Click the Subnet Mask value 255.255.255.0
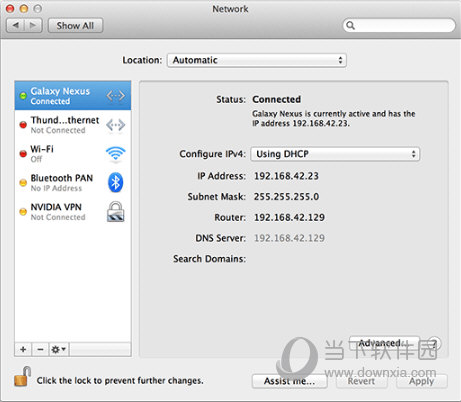461x402 pixels. click(286, 197)
